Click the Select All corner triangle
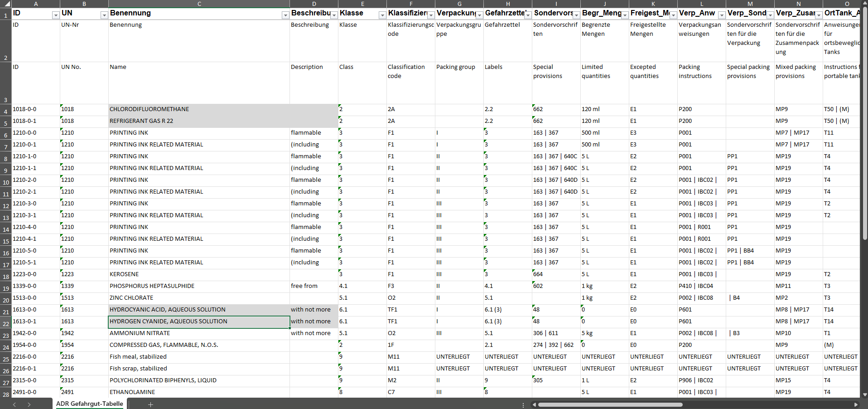Image resolution: width=868 pixels, height=409 pixels. click(5, 4)
